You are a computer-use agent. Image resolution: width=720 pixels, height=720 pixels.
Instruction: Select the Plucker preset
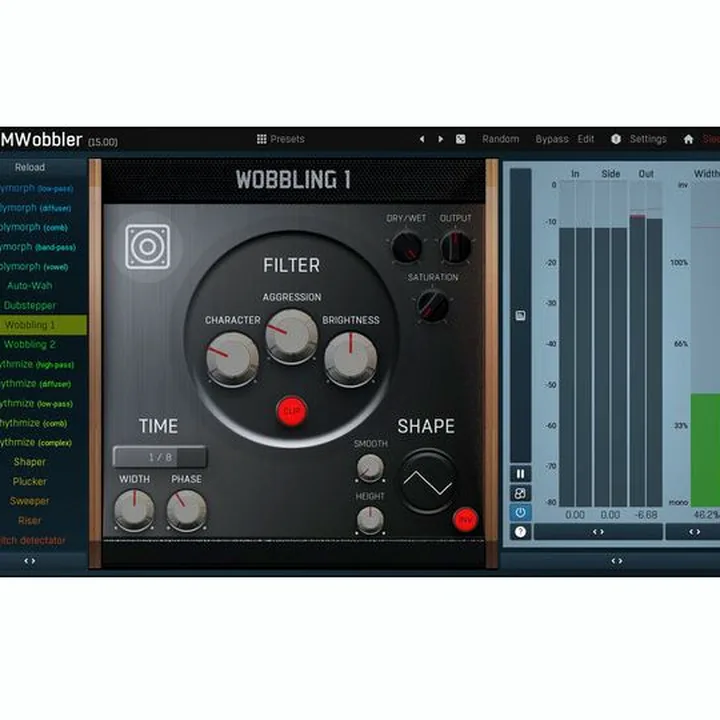(30, 482)
